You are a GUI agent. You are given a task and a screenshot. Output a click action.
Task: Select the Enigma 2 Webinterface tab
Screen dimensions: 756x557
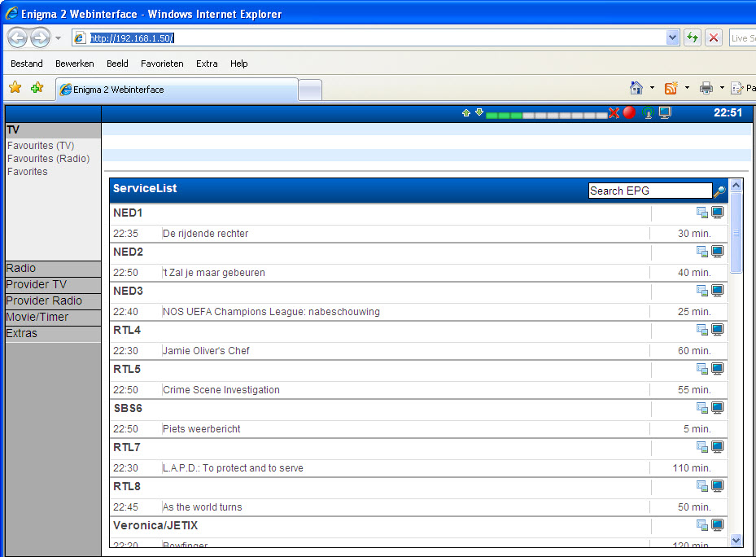point(177,90)
